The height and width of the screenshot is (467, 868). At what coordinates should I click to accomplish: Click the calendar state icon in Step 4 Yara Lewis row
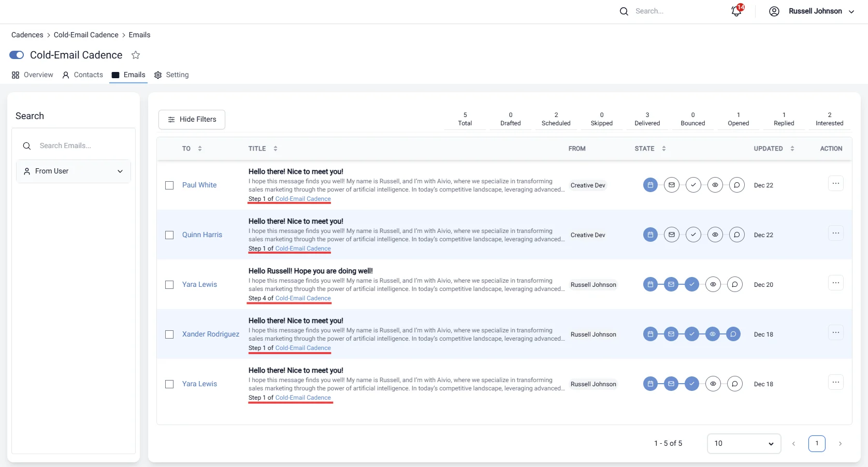tap(650, 284)
